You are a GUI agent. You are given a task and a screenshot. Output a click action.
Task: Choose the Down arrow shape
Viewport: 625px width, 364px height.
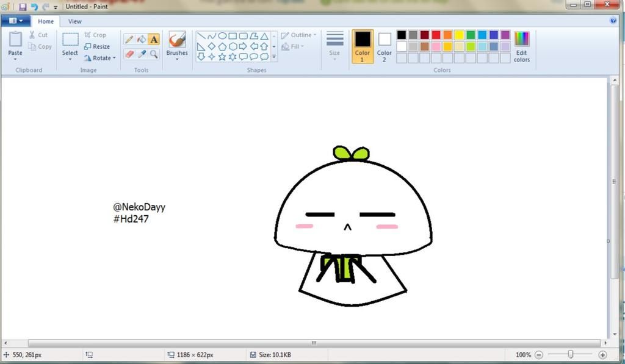point(201,57)
